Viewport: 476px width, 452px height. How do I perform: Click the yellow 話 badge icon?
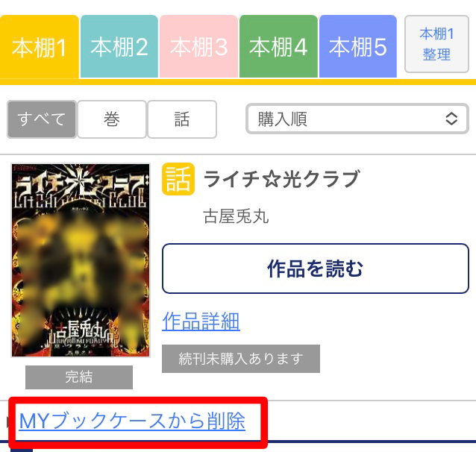pyautogui.click(x=178, y=179)
